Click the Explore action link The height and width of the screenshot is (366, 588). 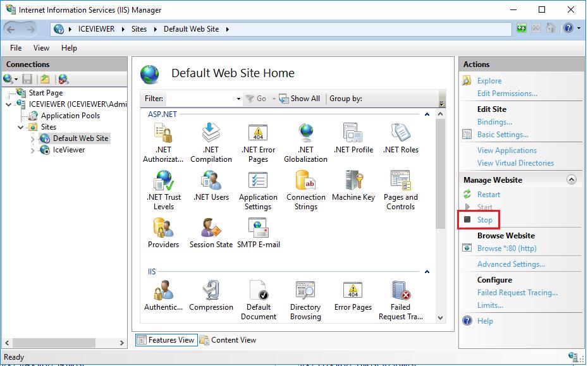click(x=489, y=81)
